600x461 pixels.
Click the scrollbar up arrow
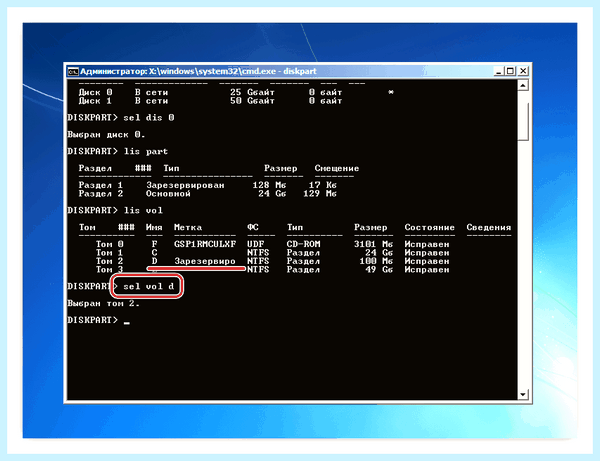click(x=523, y=85)
